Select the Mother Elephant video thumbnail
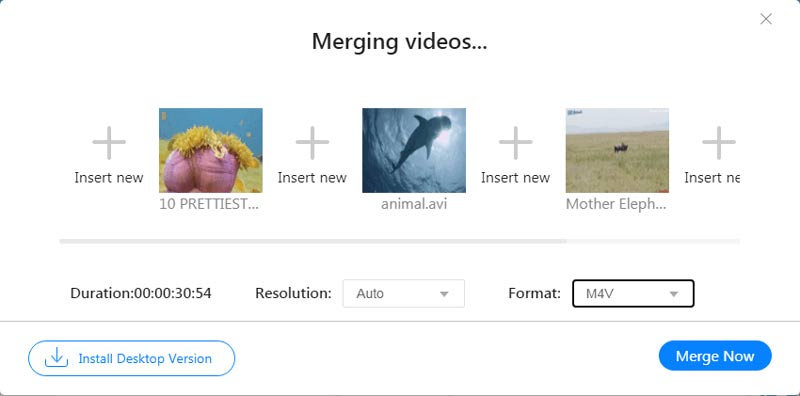The image size is (800, 396). coord(617,151)
